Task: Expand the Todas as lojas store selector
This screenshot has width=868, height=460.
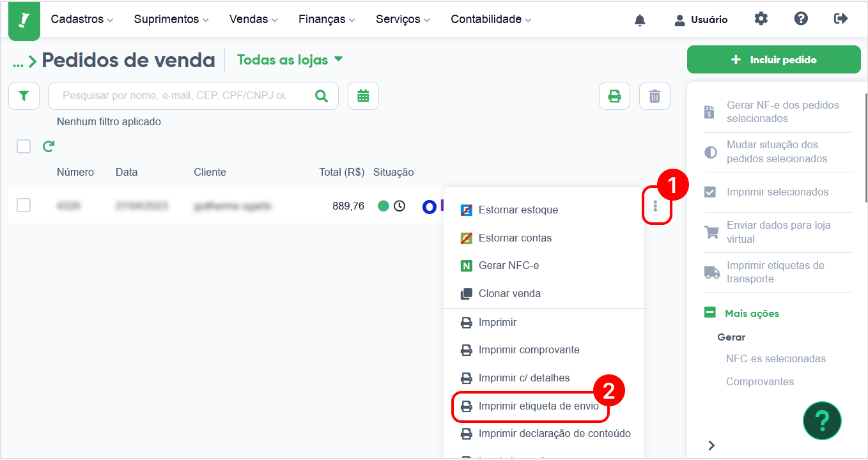Action: coord(290,60)
